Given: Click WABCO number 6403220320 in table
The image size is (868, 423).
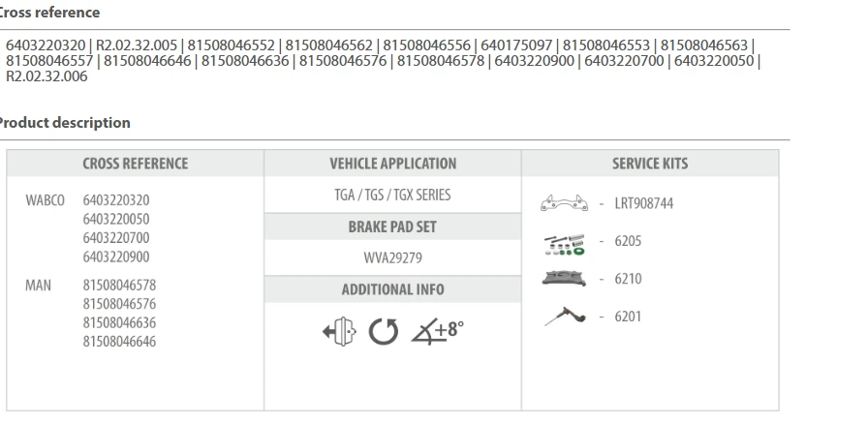Looking at the screenshot, I should tap(116, 200).
